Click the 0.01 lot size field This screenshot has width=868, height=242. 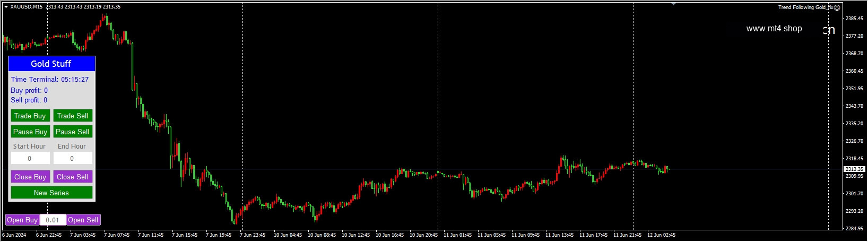[x=53, y=220]
